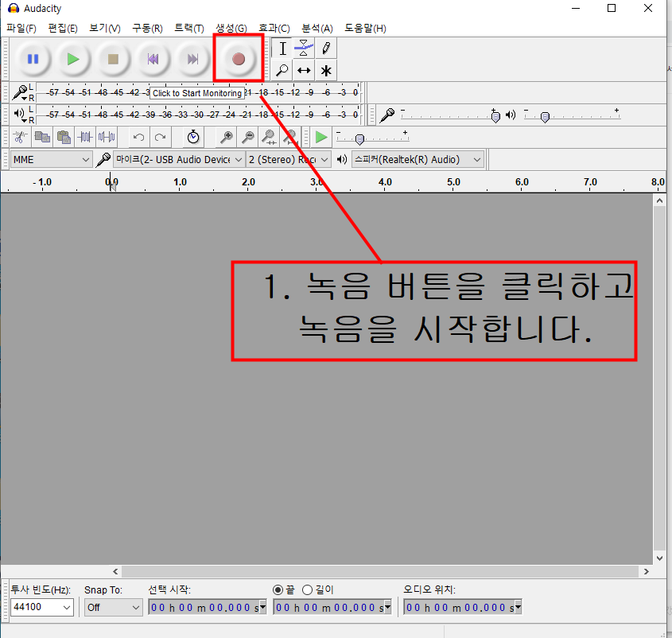The width and height of the screenshot is (672, 638).
Task: Click the Fit Project zoom icon
Action: click(x=290, y=137)
